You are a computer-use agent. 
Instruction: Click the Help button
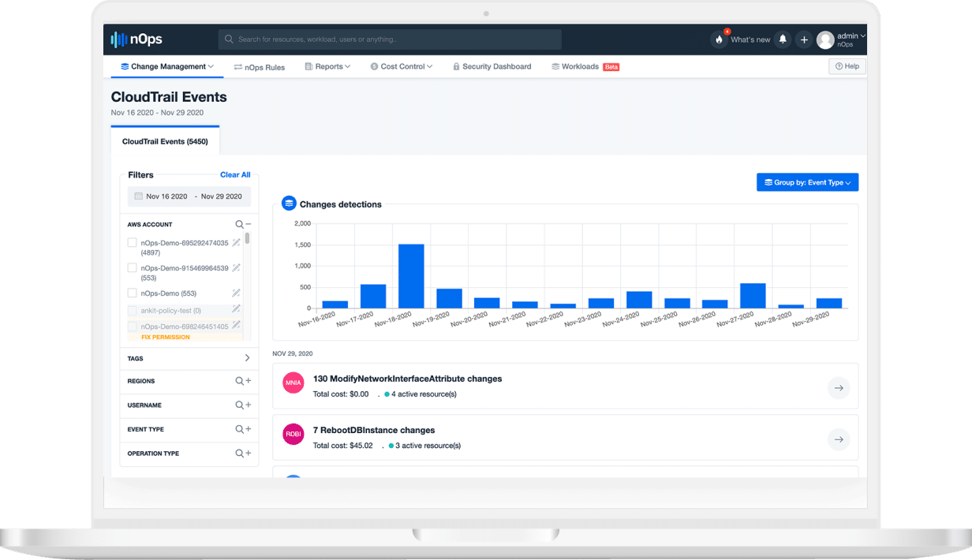[847, 66]
